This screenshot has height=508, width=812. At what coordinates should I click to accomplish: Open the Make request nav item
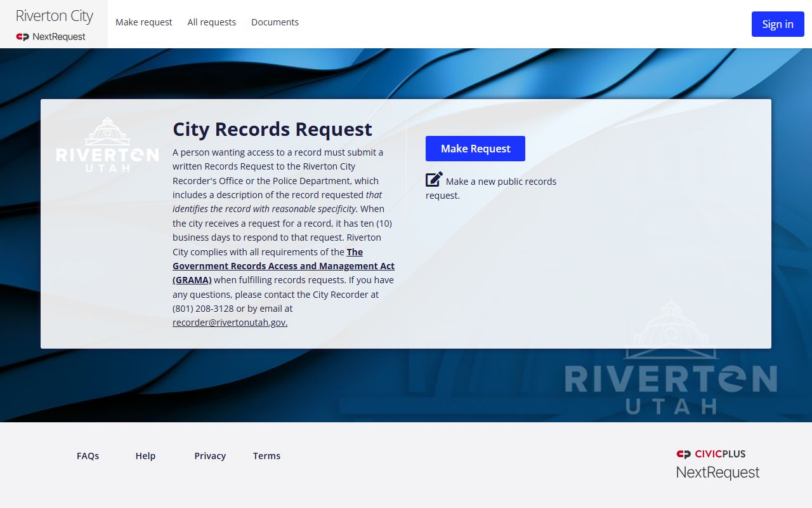click(x=144, y=22)
